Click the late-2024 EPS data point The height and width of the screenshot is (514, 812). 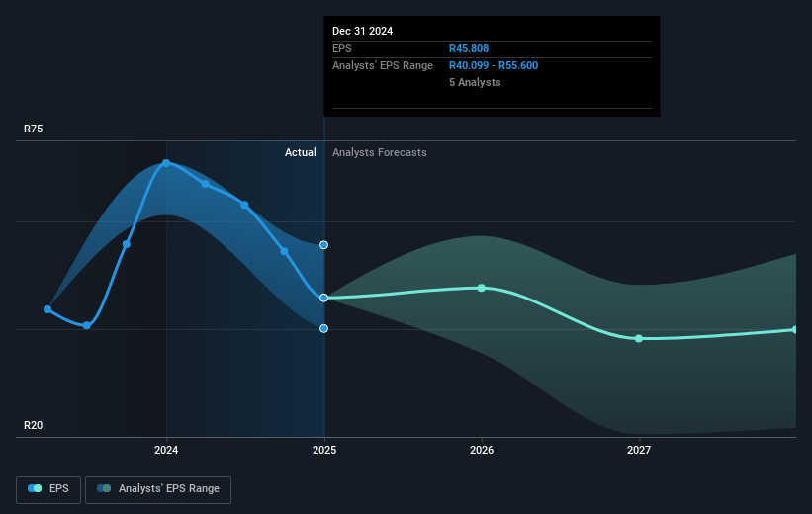[284, 252]
